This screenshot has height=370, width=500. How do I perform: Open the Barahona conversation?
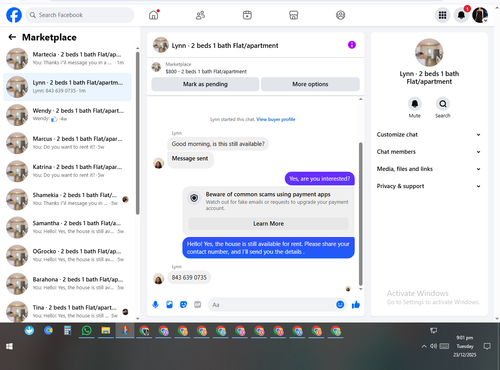click(67, 283)
